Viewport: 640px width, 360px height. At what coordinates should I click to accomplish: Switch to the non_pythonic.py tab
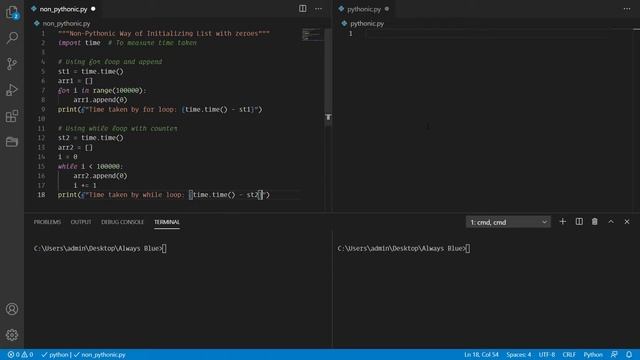click(63, 9)
